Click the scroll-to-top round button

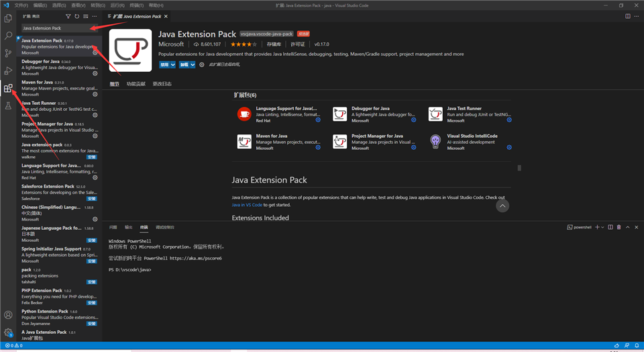click(x=502, y=206)
